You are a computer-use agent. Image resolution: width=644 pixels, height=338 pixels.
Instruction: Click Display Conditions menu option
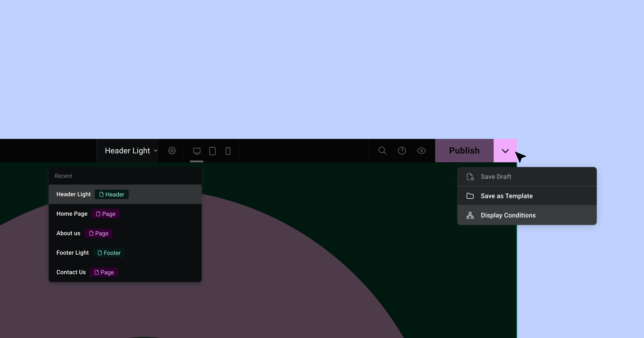(x=508, y=215)
